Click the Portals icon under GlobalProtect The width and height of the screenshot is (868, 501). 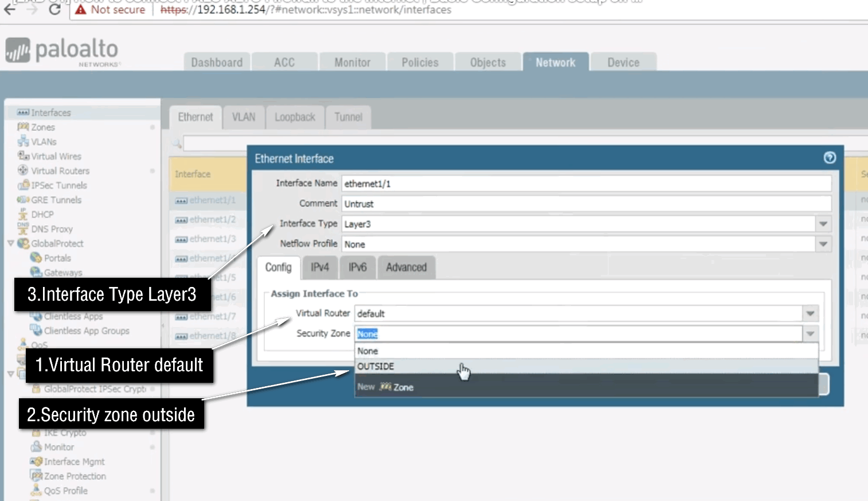tap(36, 258)
